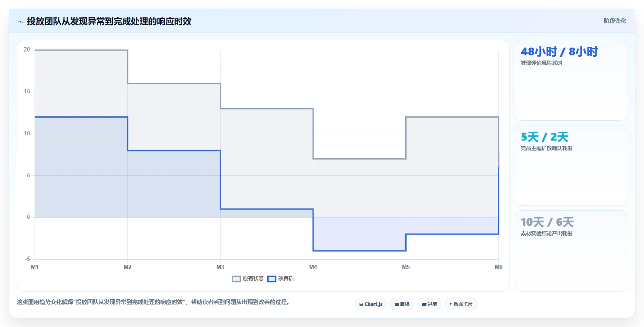Select the 数据卡片 tag chip
Image resolution: width=644 pixels, height=327 pixels.
(x=461, y=304)
